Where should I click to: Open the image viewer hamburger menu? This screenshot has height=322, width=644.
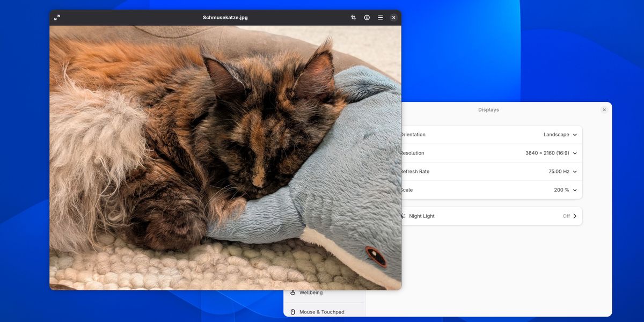tap(380, 17)
